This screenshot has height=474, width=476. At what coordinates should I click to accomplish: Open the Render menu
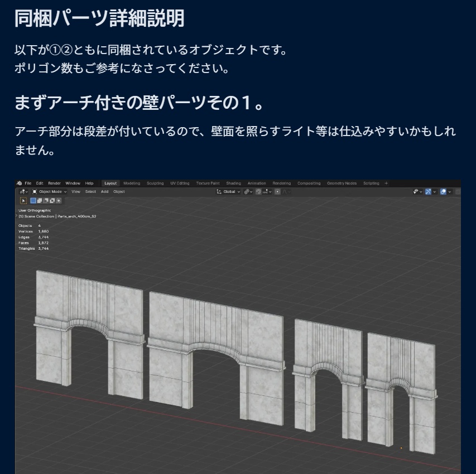(x=55, y=183)
